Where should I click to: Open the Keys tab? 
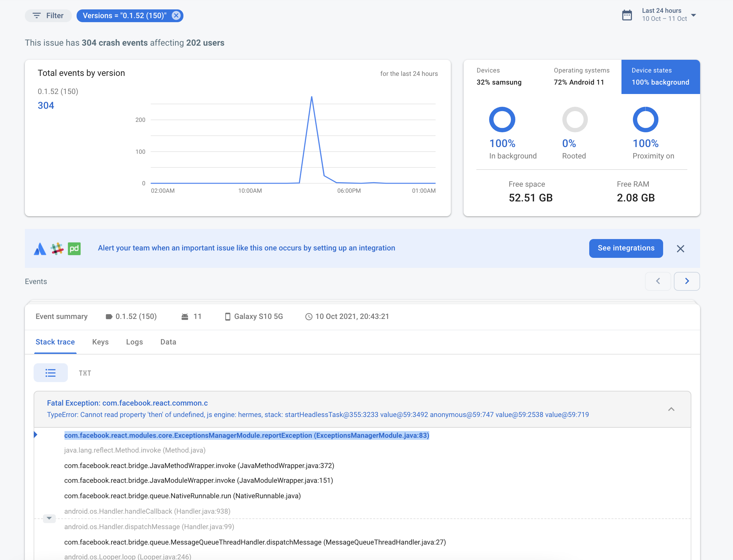coord(100,342)
